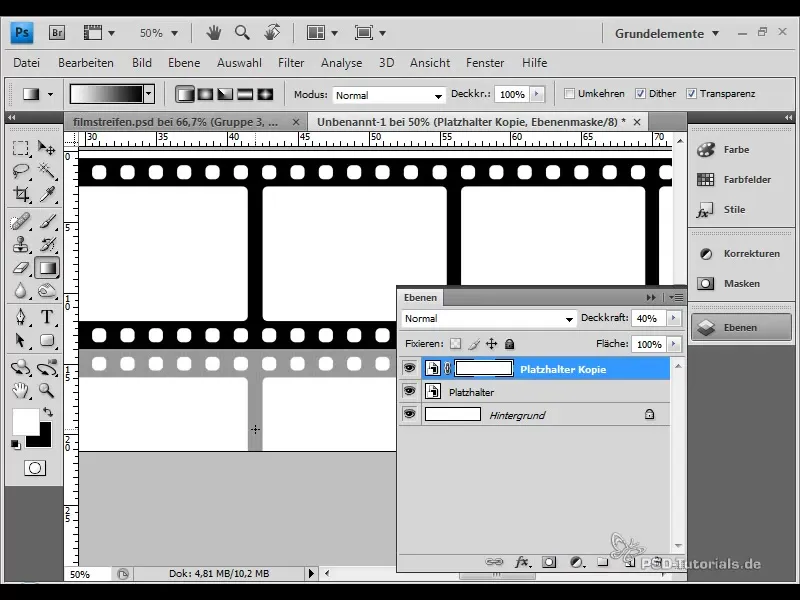Screen dimensions: 800x600
Task: Select the Move tool
Action: click(x=47, y=148)
